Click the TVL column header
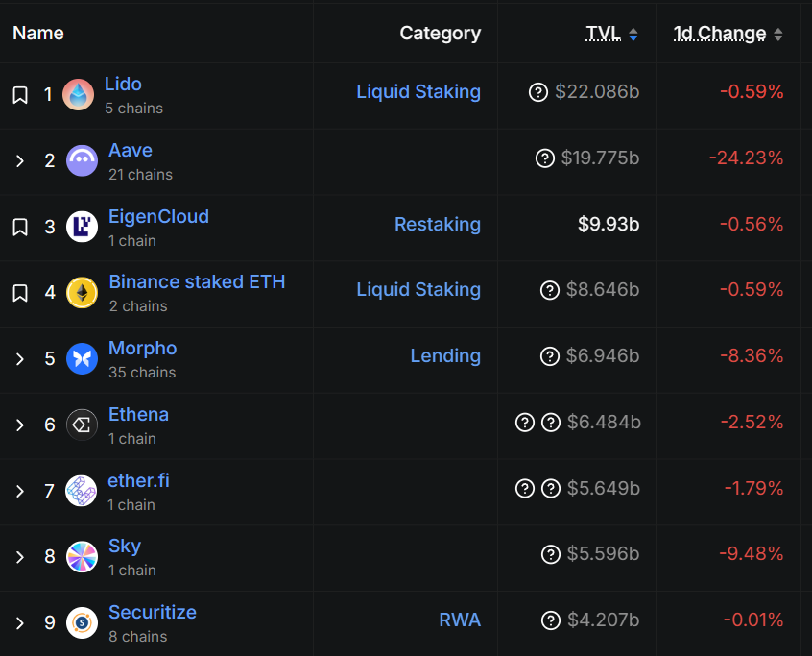812x656 pixels. (x=604, y=34)
